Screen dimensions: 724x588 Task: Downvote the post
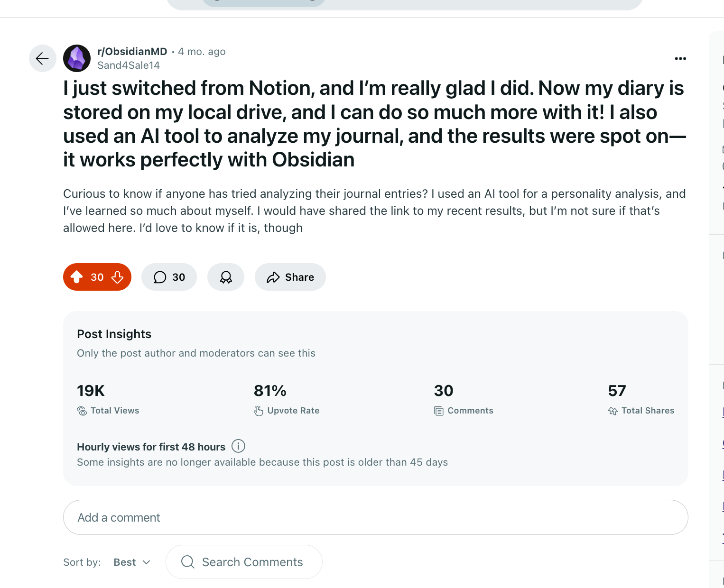coord(118,277)
